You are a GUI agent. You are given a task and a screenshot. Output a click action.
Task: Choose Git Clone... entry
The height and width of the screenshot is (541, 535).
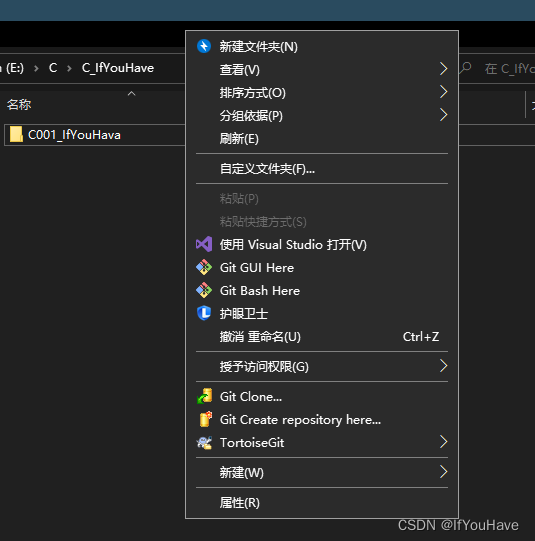tap(322, 396)
